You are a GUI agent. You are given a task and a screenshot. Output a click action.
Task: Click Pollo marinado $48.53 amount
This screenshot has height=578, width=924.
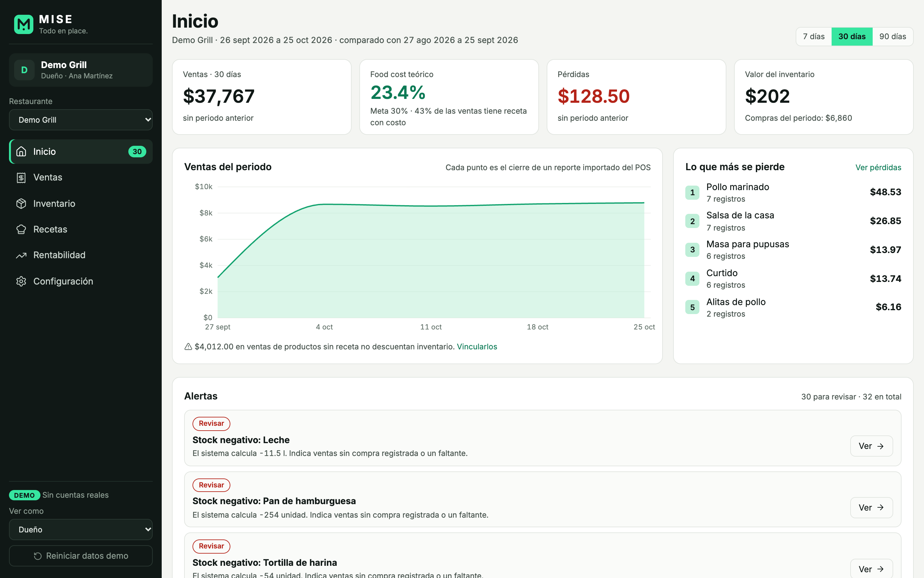point(886,192)
